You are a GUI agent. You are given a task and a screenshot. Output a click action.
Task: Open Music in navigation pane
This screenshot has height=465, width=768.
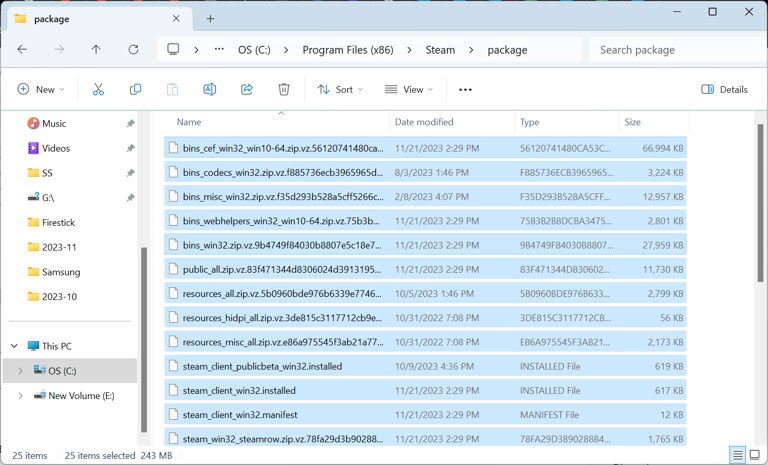pos(54,123)
